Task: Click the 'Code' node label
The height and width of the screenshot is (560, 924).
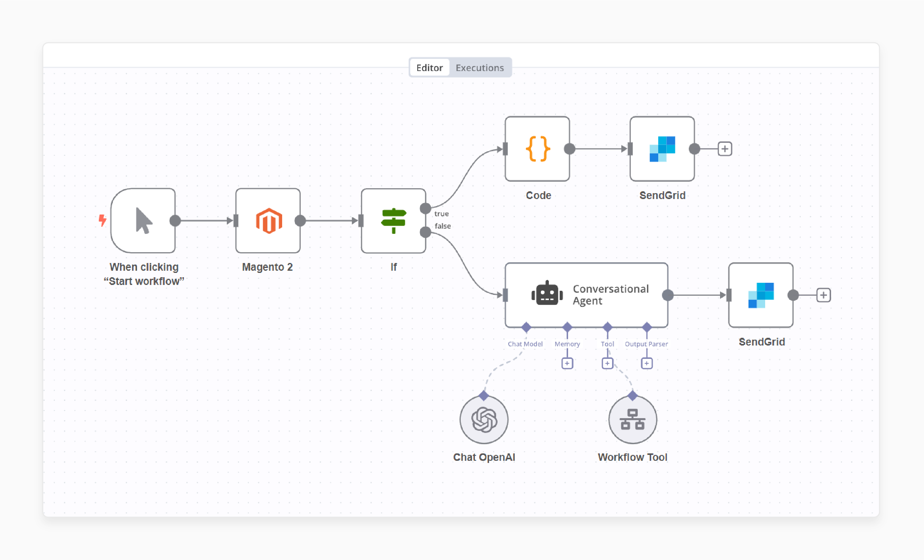Action: click(x=539, y=195)
